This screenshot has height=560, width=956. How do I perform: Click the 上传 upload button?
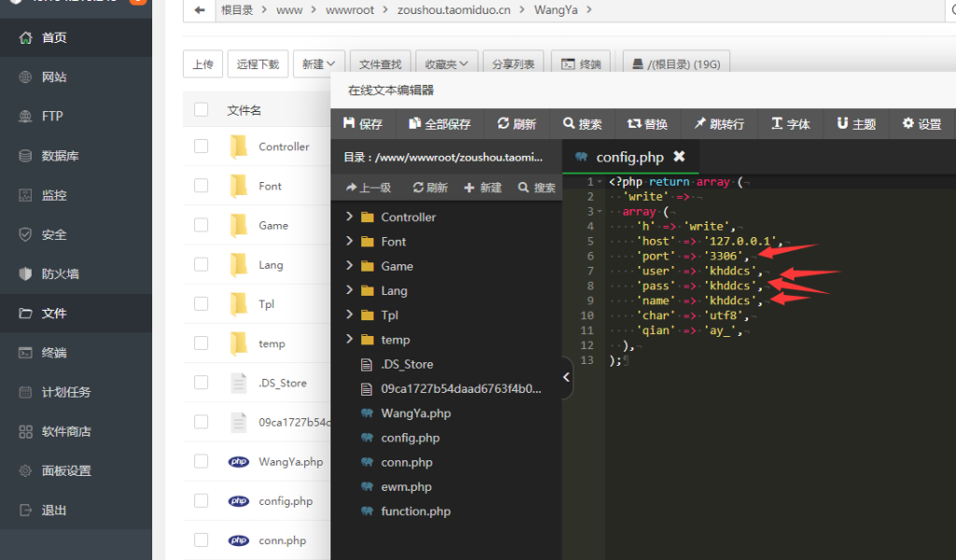(x=203, y=62)
